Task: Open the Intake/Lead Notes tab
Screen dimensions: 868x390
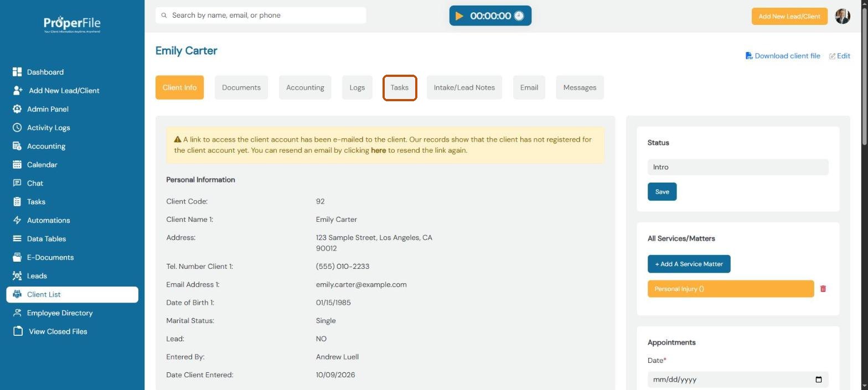Action: coord(464,87)
